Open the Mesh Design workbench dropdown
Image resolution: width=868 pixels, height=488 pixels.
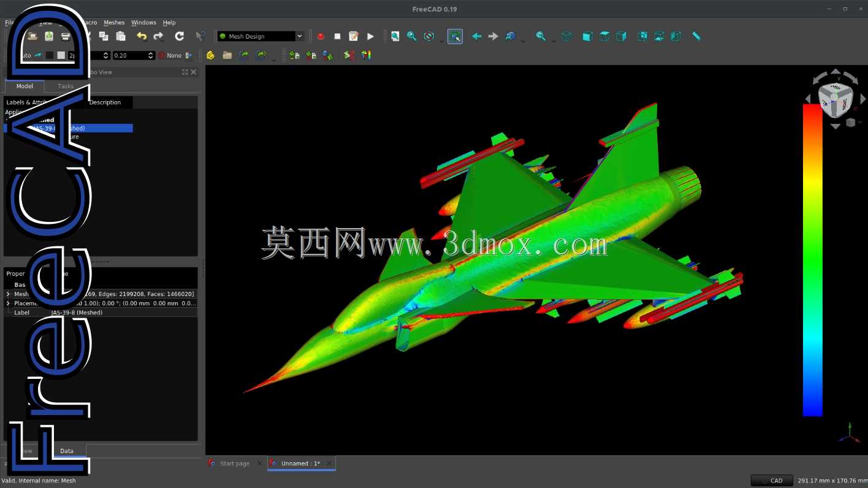coord(261,36)
